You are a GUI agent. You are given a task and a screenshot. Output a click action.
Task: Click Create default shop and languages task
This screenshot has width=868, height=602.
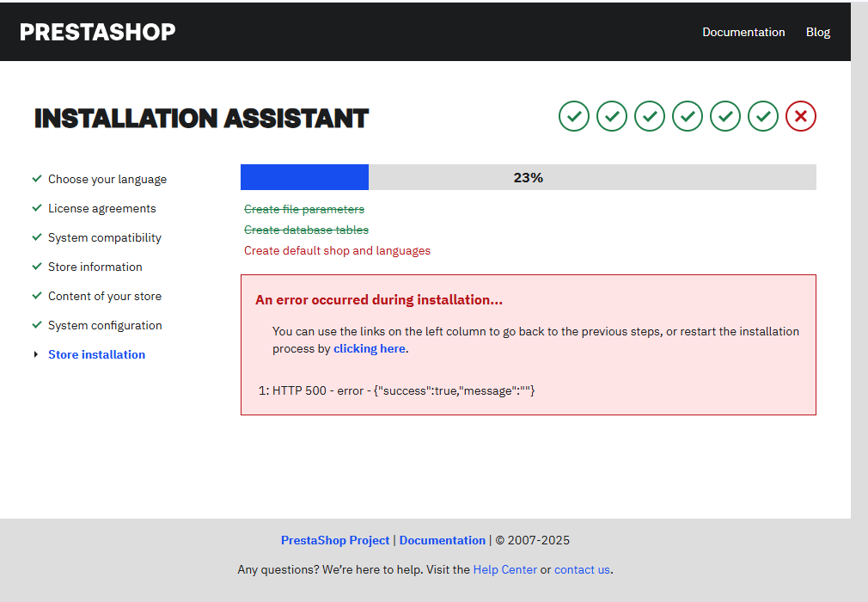click(x=337, y=251)
